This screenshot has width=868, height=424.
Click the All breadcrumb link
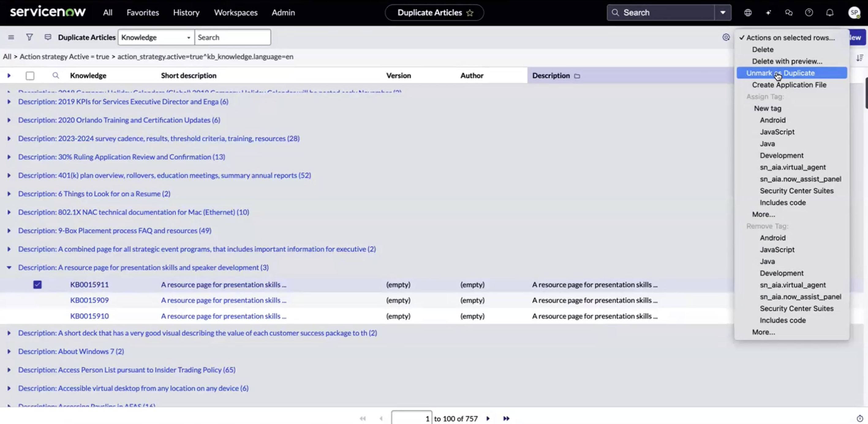(7, 56)
